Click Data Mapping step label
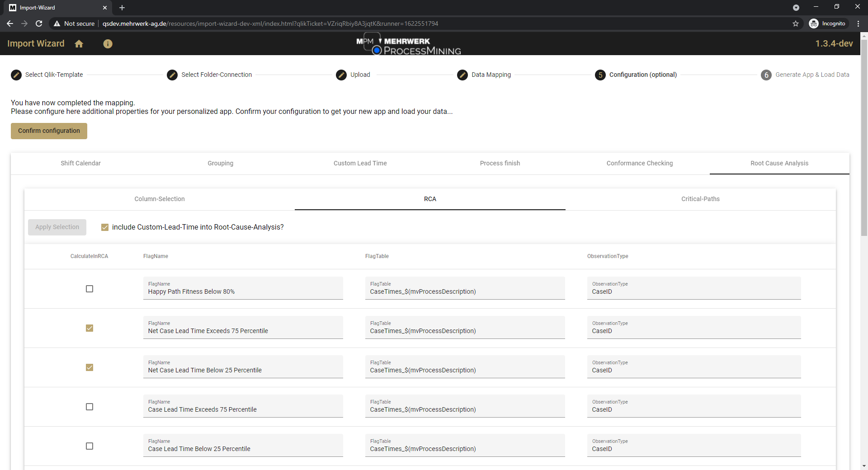 click(x=491, y=75)
